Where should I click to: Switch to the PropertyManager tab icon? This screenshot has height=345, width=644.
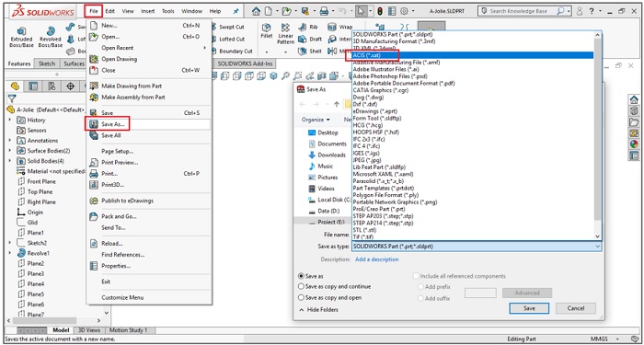coord(33,86)
